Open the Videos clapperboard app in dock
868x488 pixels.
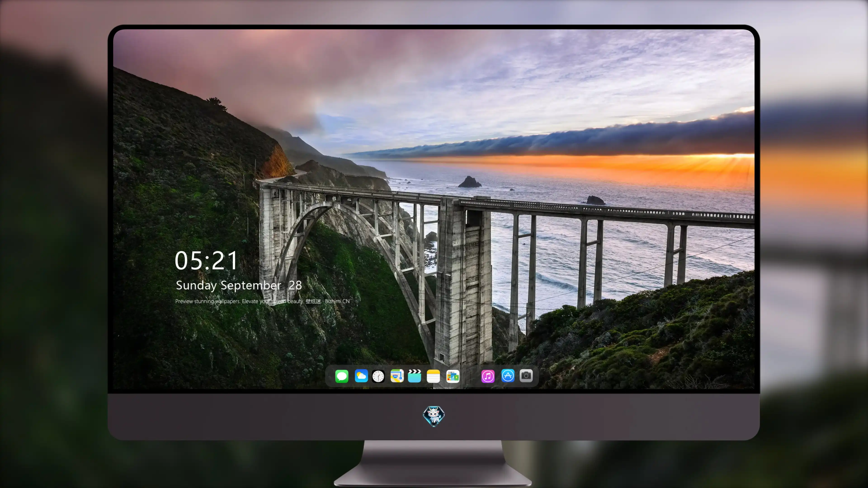coord(415,376)
